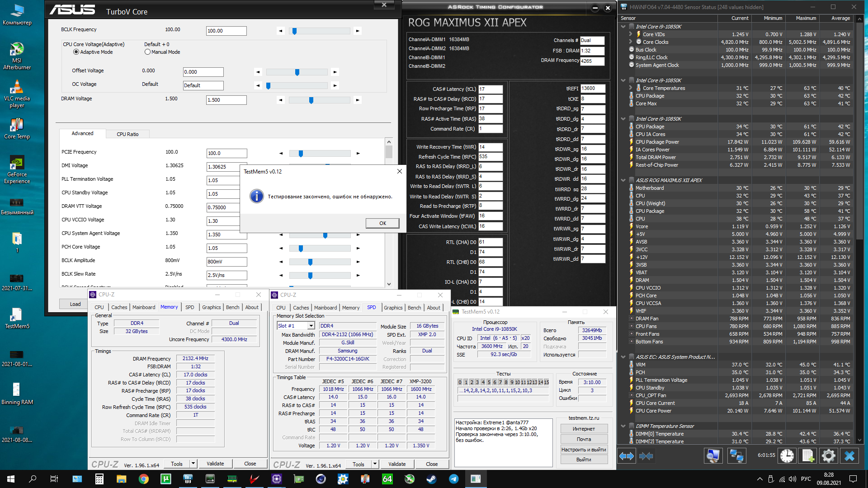Image resolution: width=868 pixels, height=488 pixels.
Task: Expand the Core VIDs sensor entry
Action: tap(631, 34)
